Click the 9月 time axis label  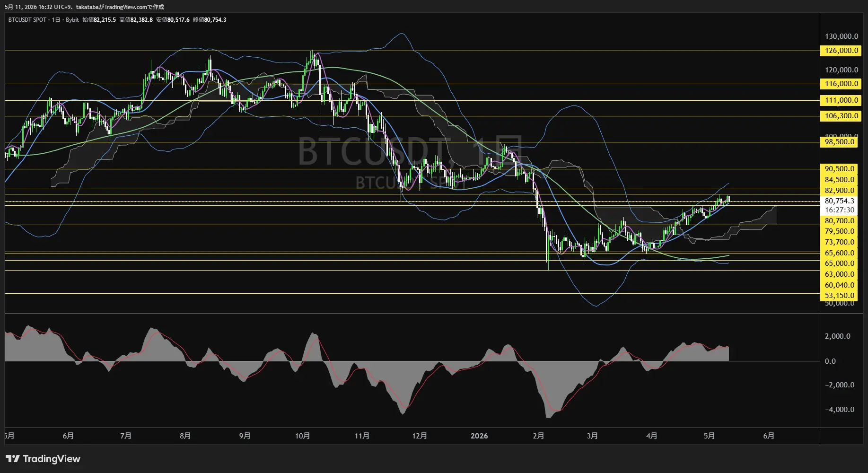tap(245, 436)
